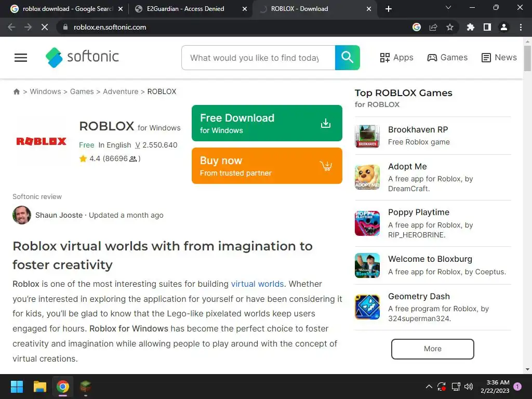Open the Geometry Dash title link
The width and height of the screenshot is (532, 399).
coord(419,297)
